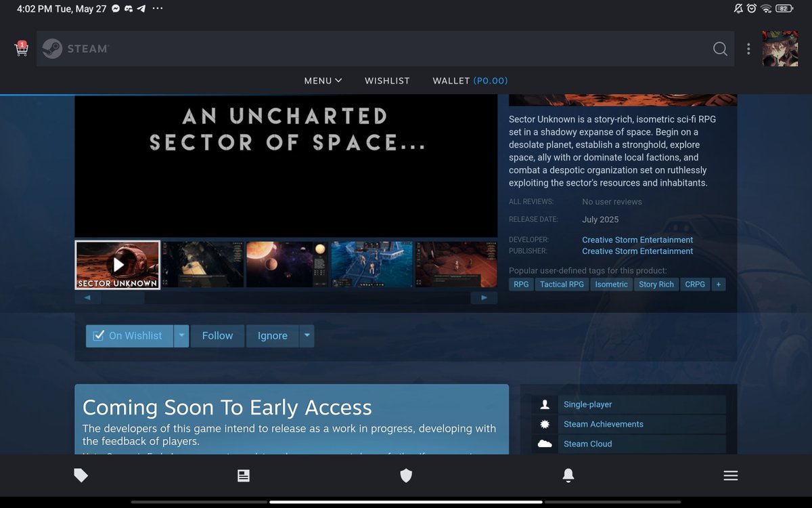Viewport: 812px width, 508px height.
Task: Open the MENU dropdown
Action: coord(323,81)
